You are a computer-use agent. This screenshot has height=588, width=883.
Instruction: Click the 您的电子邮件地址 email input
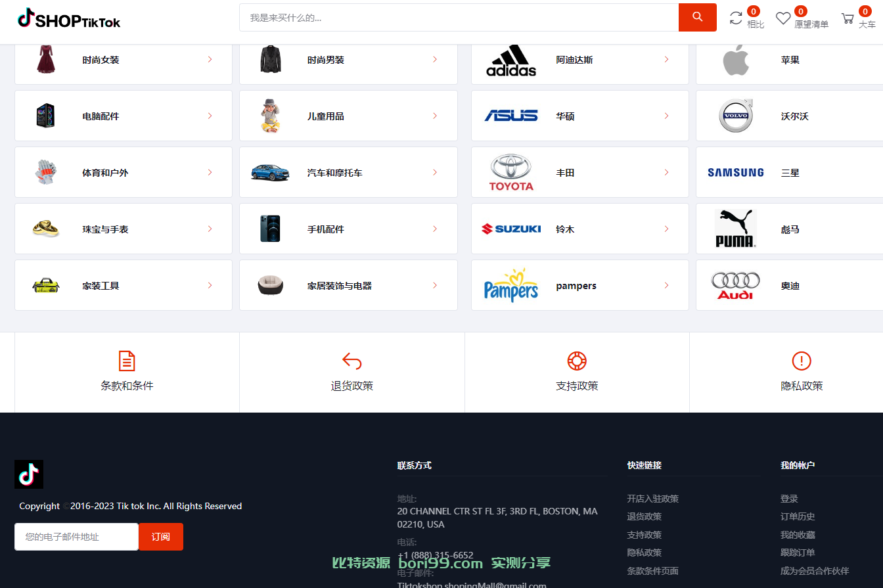coord(76,537)
